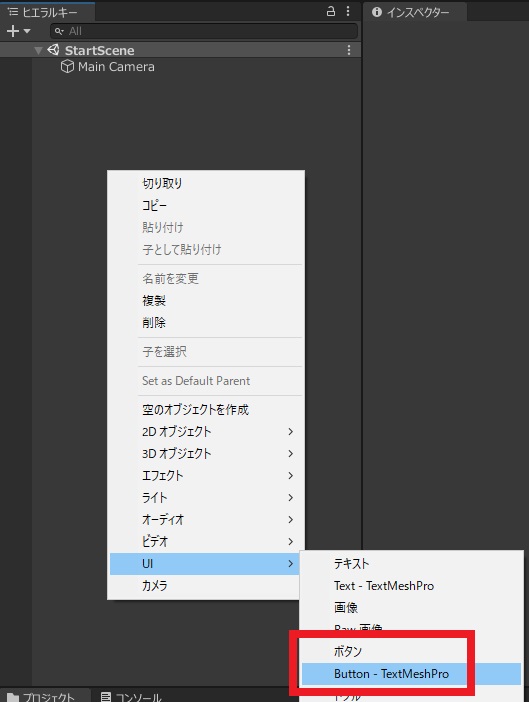The height and width of the screenshot is (702, 529).
Task: Choose Text - TextMeshPro menu entry
Action: point(384,586)
